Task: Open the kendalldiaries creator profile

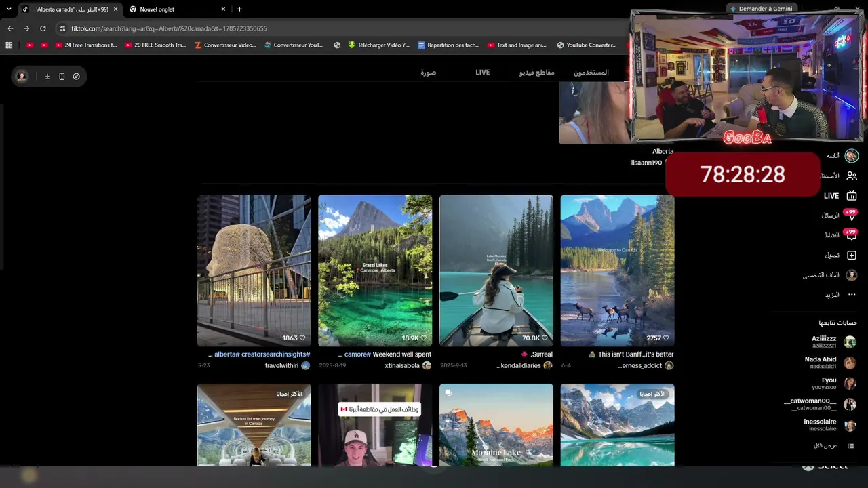Action: [524, 366]
